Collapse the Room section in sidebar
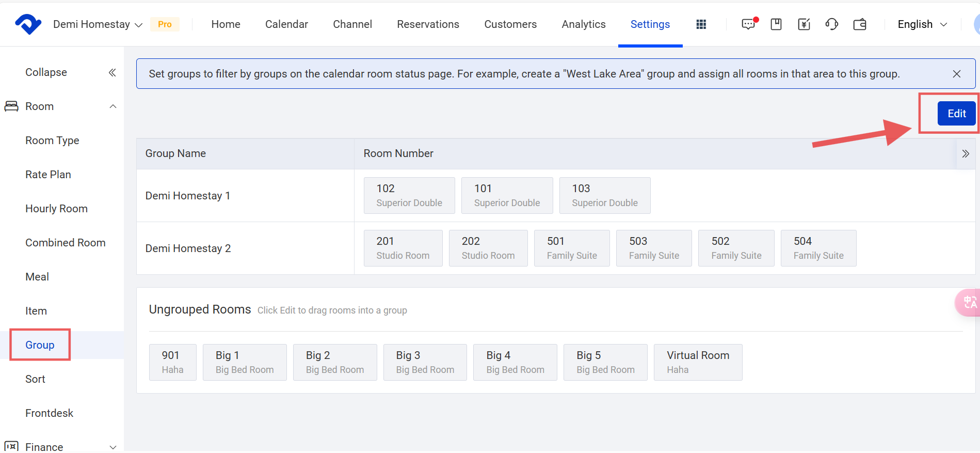This screenshot has width=980, height=453. coord(113,106)
